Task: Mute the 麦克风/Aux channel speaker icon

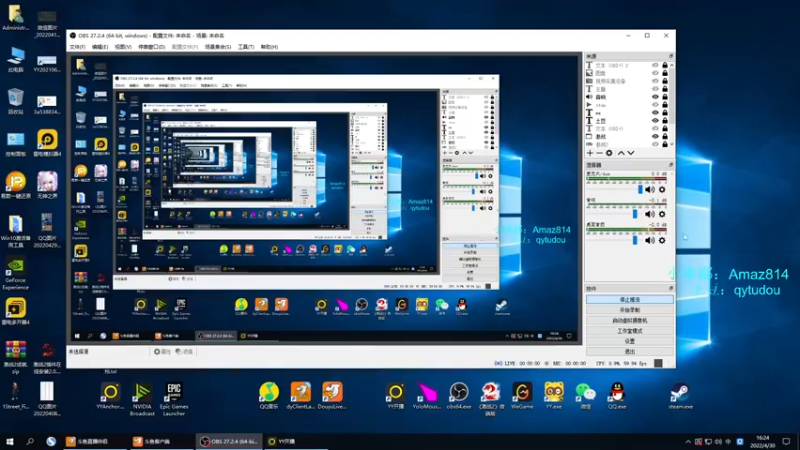Action: [650, 189]
